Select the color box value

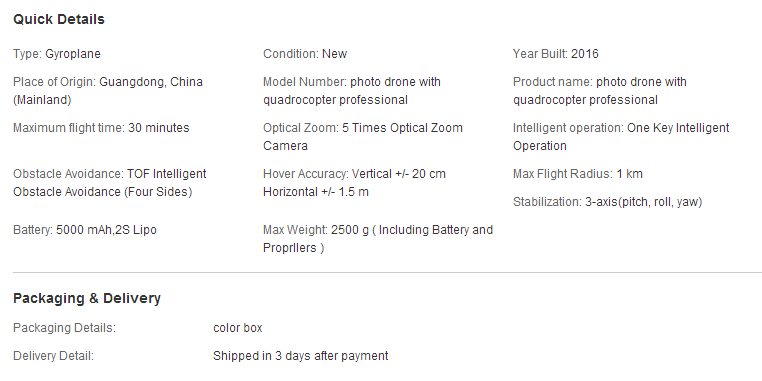coord(238,328)
